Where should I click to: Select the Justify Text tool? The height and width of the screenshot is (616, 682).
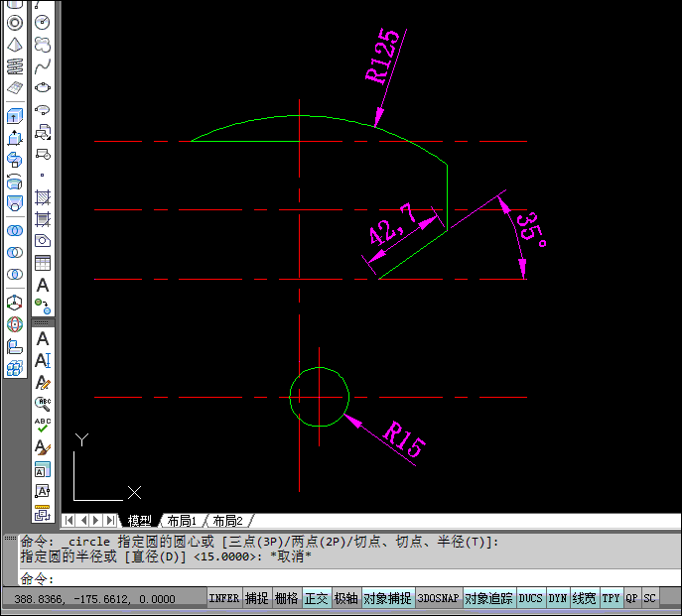pyautogui.click(x=43, y=491)
